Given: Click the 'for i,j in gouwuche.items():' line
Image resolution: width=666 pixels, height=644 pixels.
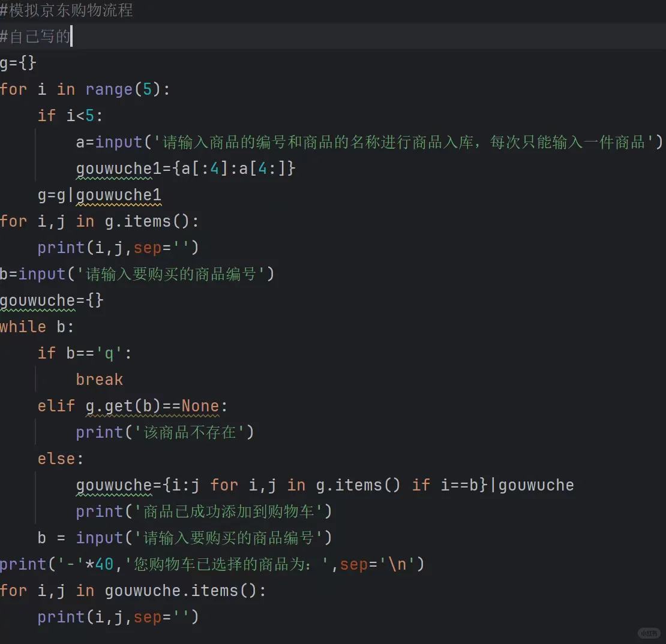Looking at the screenshot, I should [x=133, y=591].
